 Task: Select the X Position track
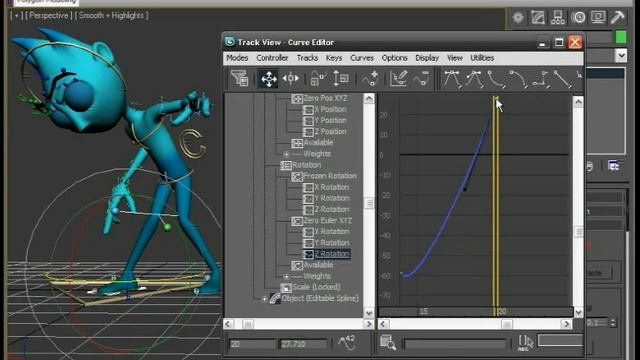[x=330, y=109]
